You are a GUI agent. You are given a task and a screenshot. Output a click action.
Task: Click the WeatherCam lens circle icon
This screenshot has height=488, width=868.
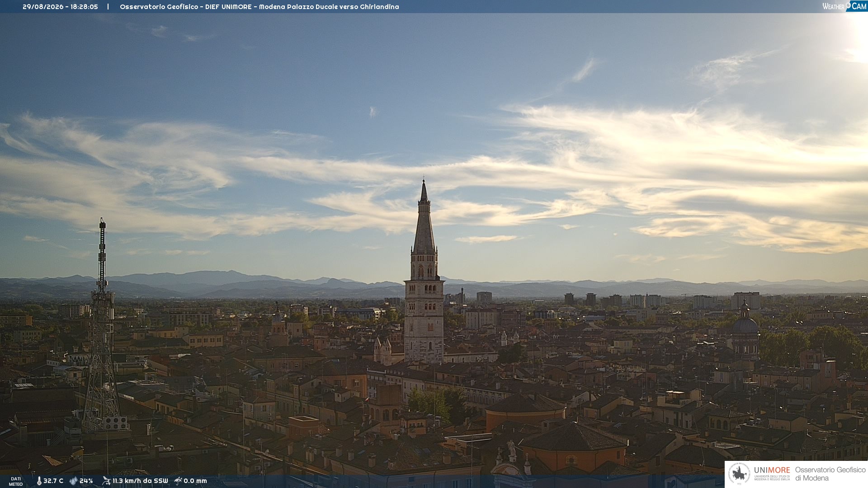pos(848,5)
